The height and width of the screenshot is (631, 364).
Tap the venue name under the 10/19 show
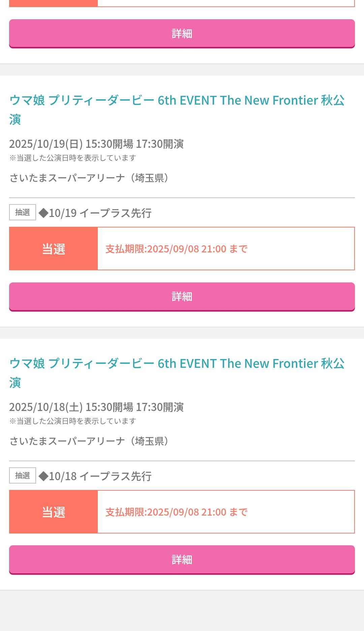89,178
